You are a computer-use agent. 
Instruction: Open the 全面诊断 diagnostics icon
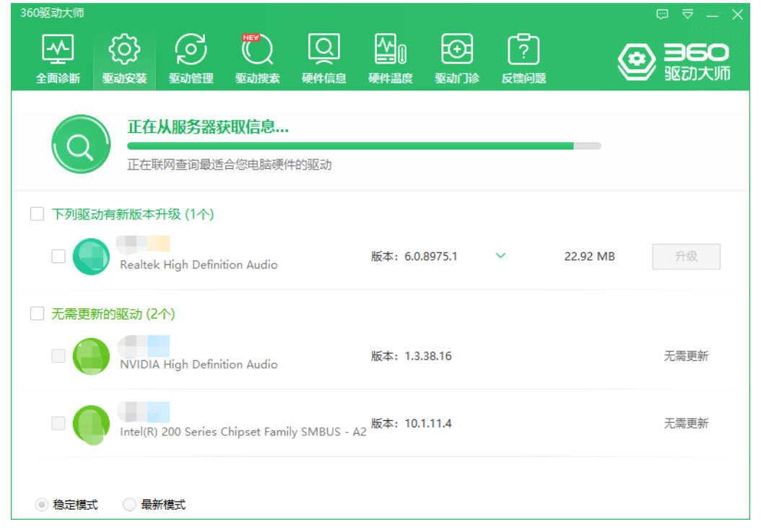pyautogui.click(x=58, y=59)
